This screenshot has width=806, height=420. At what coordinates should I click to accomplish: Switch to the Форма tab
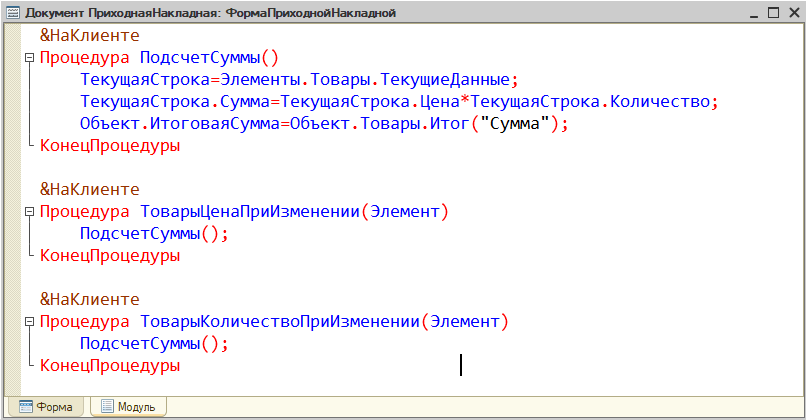pos(46,407)
